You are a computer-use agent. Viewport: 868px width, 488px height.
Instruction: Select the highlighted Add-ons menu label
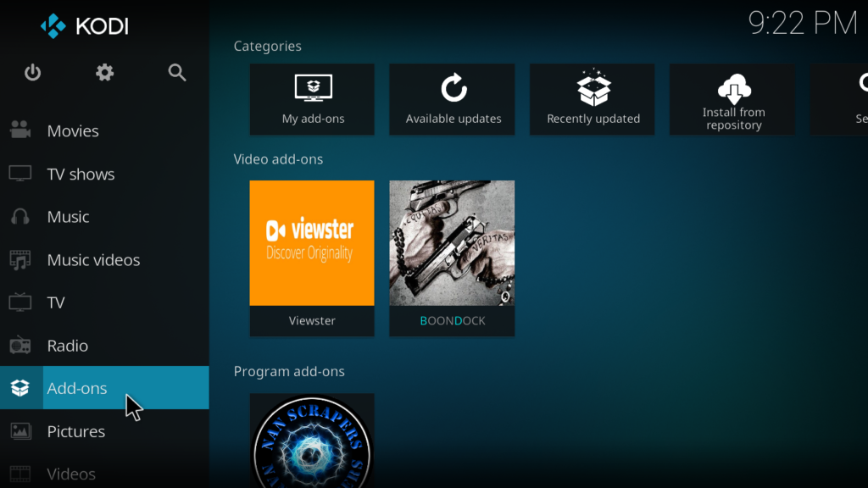pos(77,388)
